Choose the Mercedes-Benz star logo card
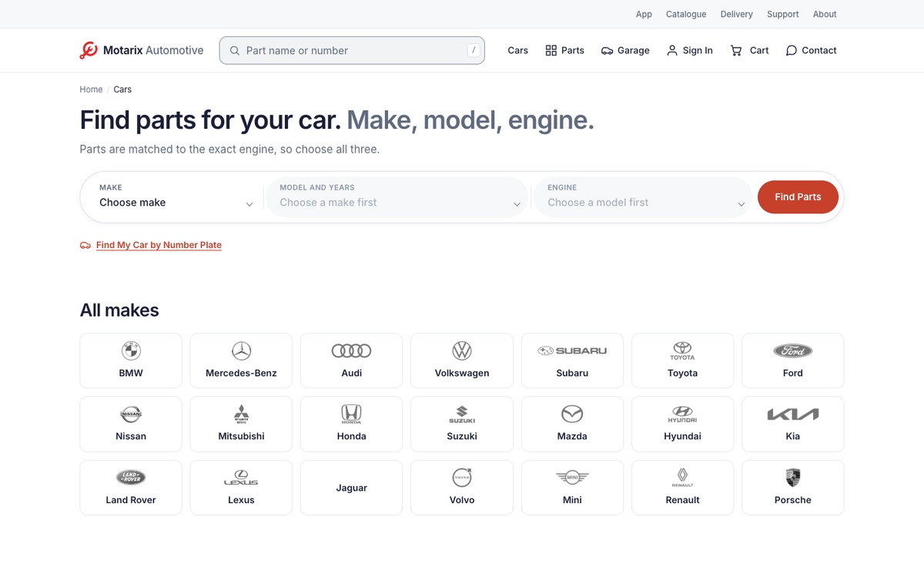924x574 pixels. coord(241,361)
